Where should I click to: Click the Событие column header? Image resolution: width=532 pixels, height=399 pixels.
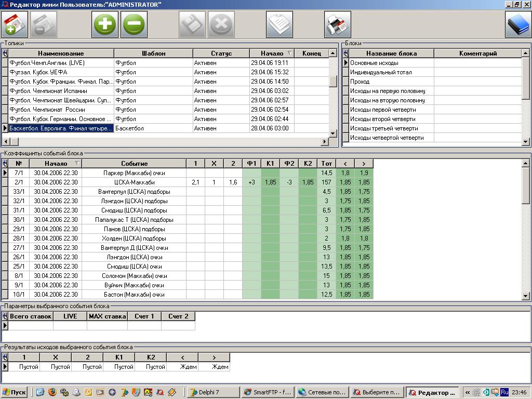point(135,164)
